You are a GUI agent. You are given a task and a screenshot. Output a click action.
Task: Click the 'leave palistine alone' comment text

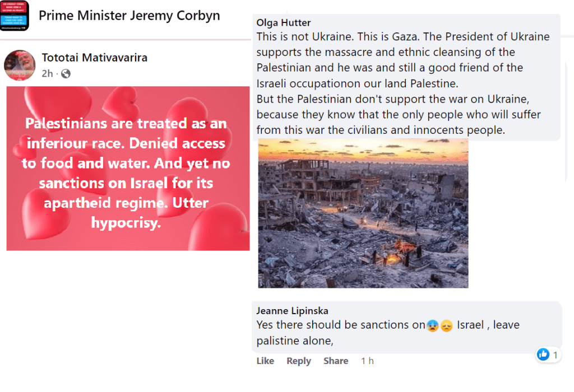point(297,340)
